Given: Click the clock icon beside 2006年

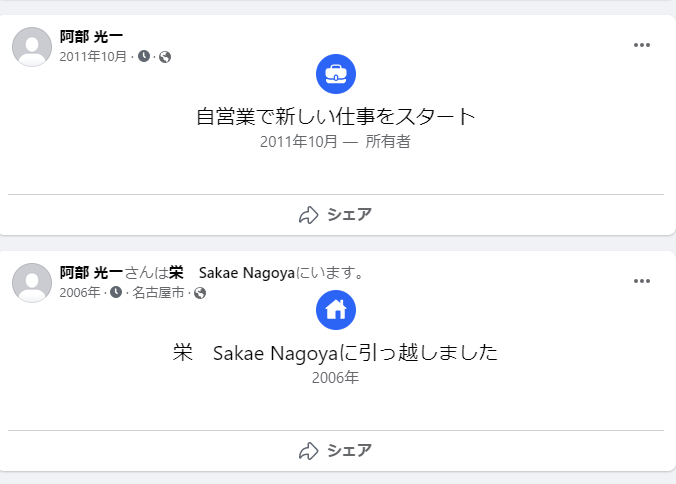Looking at the screenshot, I should (x=116, y=292).
